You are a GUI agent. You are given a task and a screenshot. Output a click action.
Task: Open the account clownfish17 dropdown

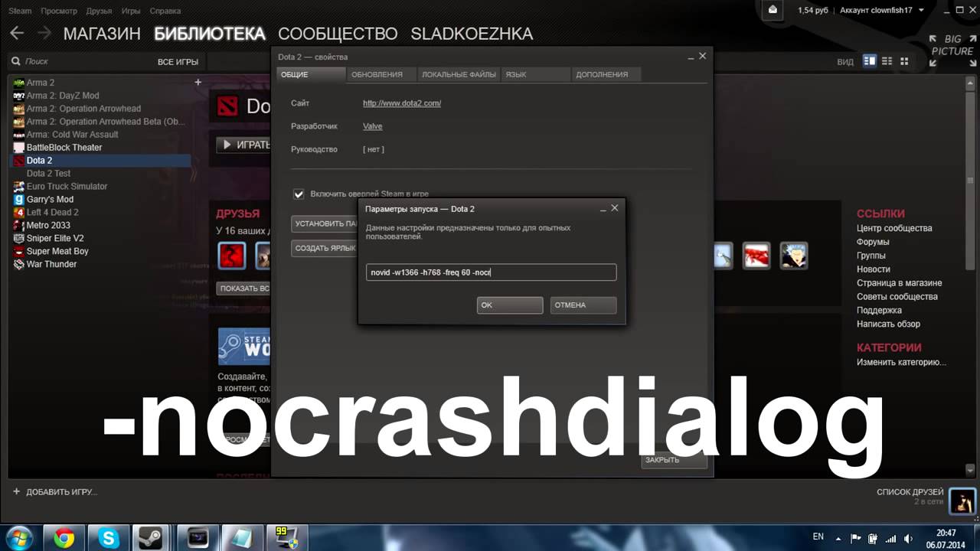tap(882, 11)
